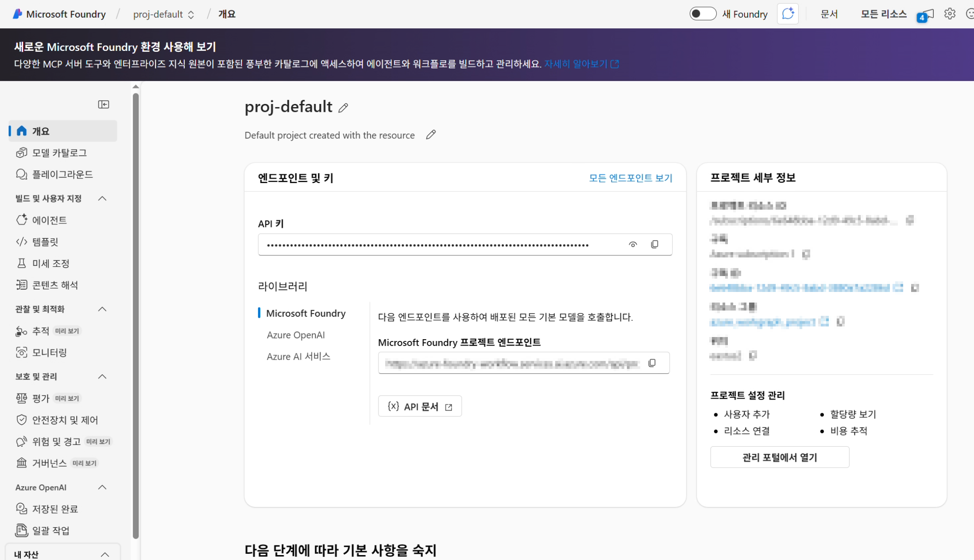The height and width of the screenshot is (560, 974).
Task: Edit the project description pencil icon
Action: point(431,134)
